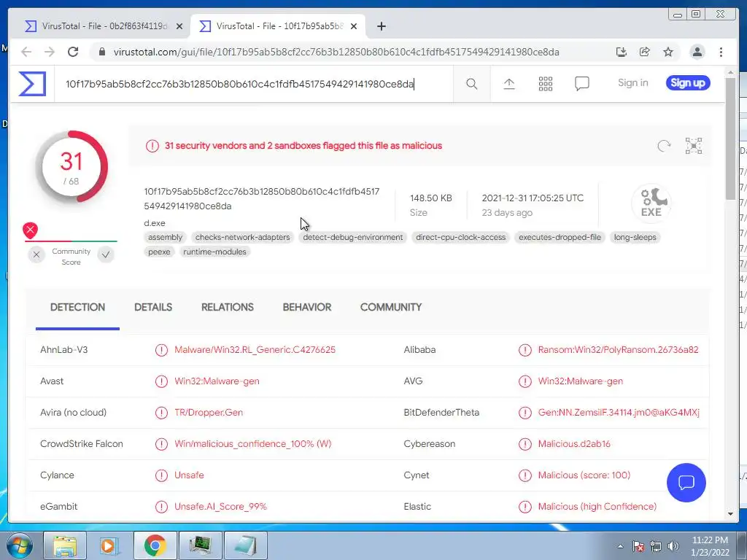Click the upload file icon
Screen dimensions: 747x560
508,84
